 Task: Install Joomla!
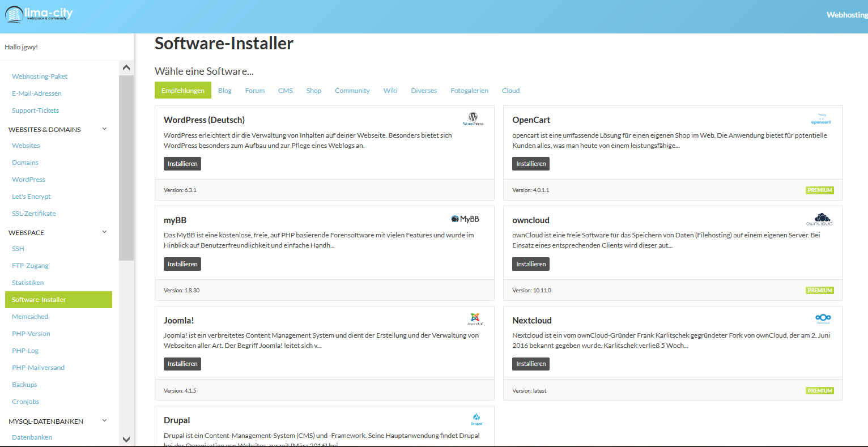182,364
